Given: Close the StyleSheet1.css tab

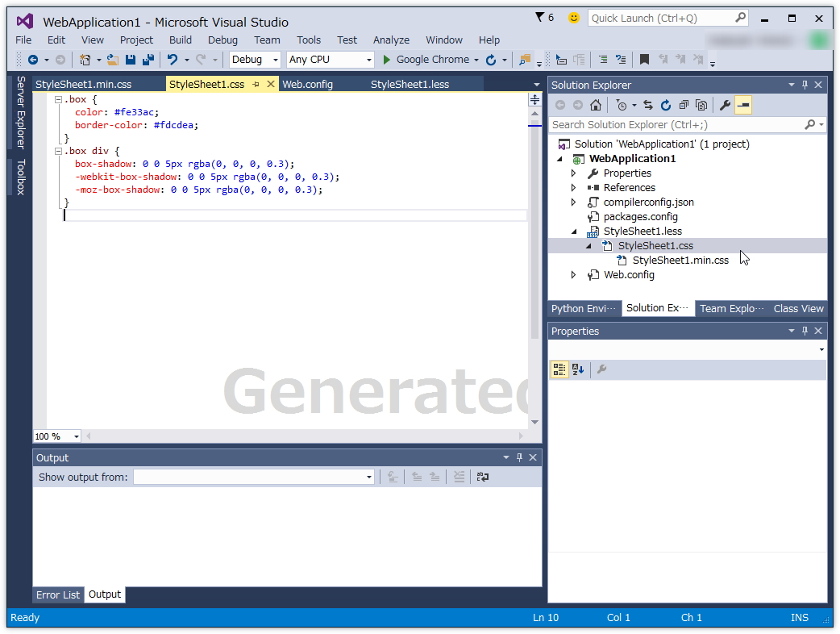Looking at the screenshot, I should coord(271,84).
